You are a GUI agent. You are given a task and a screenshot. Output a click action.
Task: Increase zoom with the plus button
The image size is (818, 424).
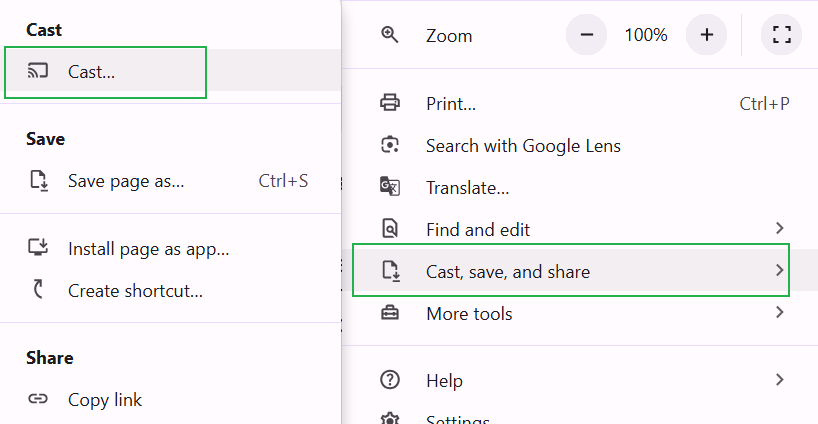pos(706,35)
